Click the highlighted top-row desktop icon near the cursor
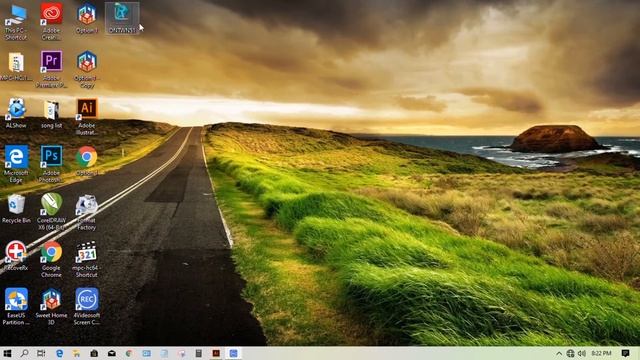 [x=122, y=19]
